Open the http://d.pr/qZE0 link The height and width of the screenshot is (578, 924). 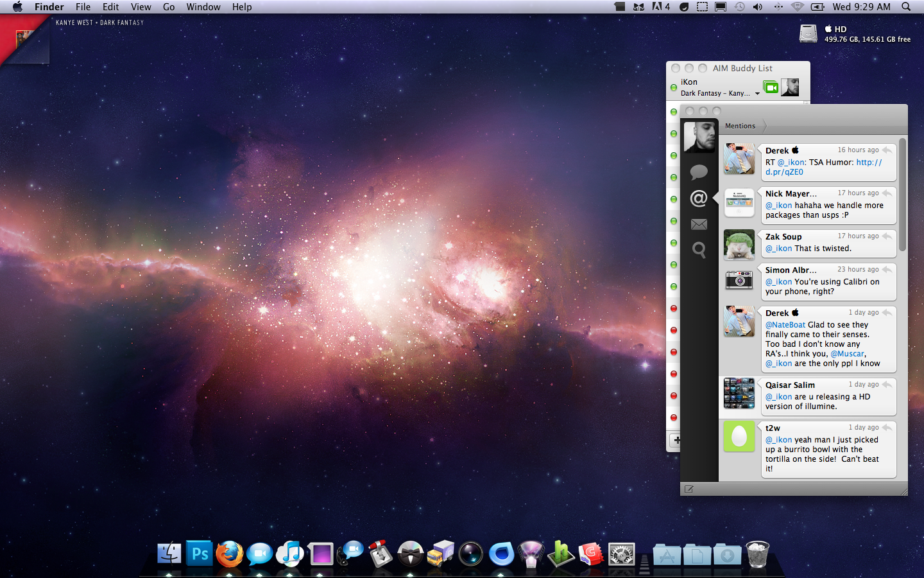coord(824,167)
